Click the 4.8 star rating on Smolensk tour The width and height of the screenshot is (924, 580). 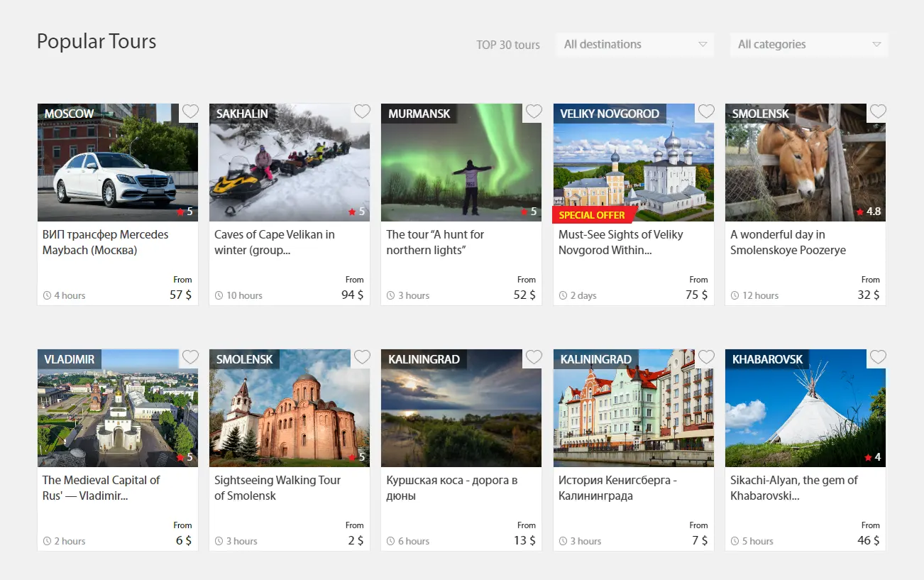pos(869,212)
